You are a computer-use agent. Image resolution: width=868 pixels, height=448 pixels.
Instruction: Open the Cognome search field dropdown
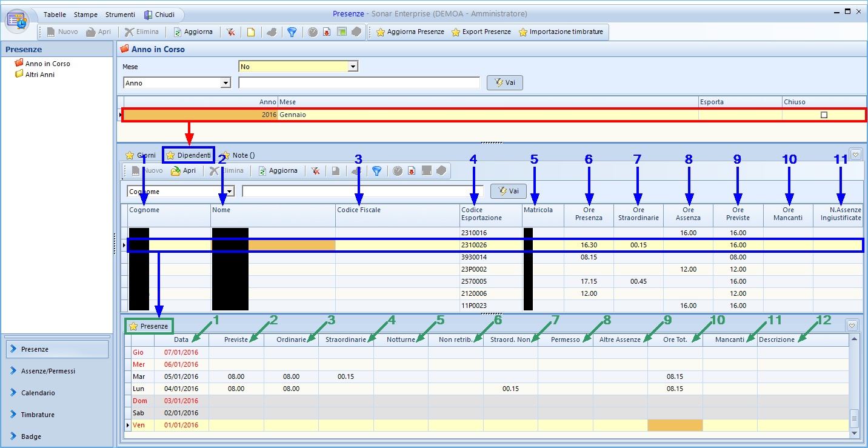coord(230,192)
